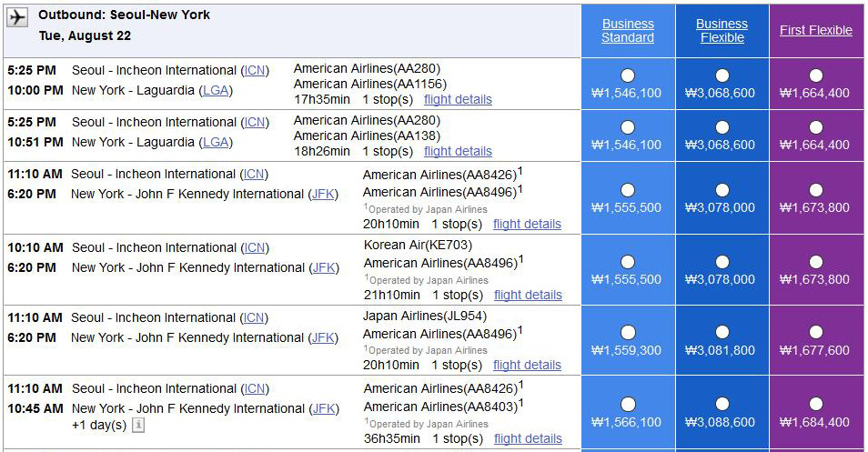This screenshot has height=452, width=868.
Task: Click the LGA link arriving 10:51 PM
Action: [216, 142]
